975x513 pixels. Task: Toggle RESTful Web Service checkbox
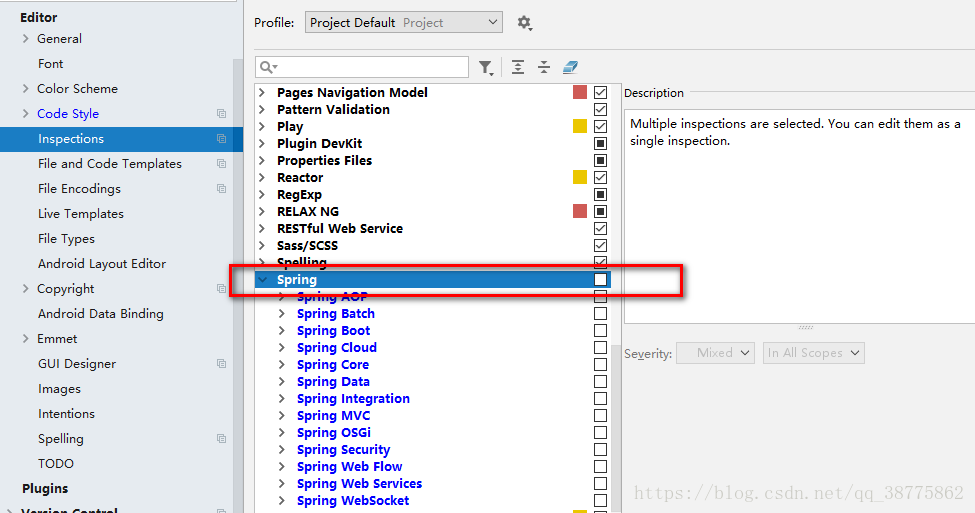pyautogui.click(x=600, y=228)
